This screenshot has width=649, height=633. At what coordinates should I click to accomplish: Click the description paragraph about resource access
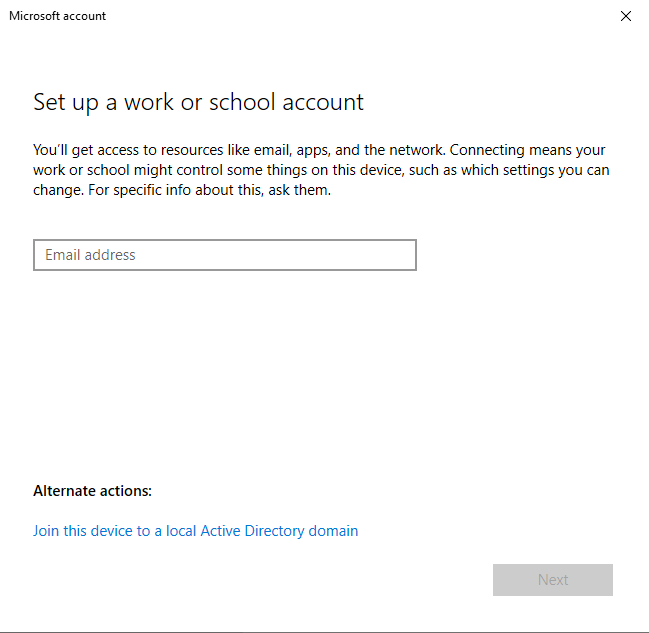[x=320, y=170]
